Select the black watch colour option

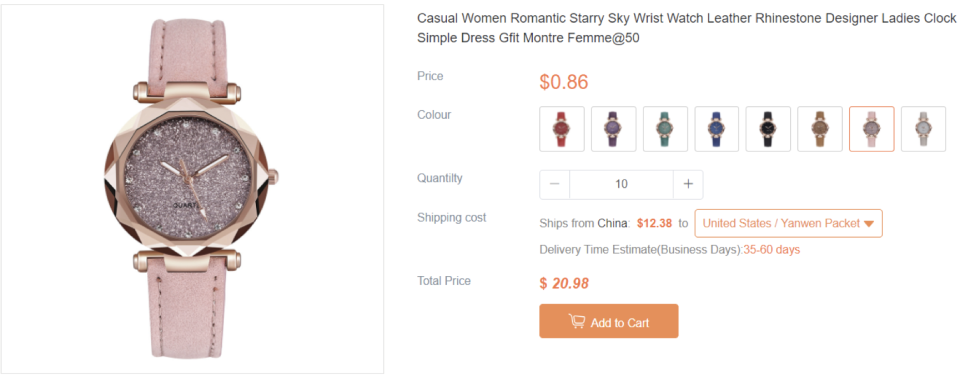coord(768,129)
